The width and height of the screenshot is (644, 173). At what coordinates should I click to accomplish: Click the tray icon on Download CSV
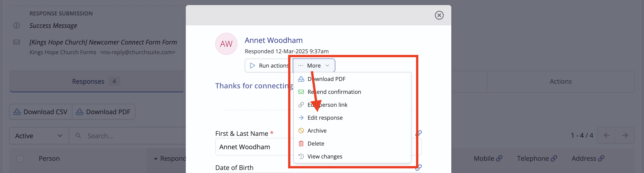tap(17, 112)
